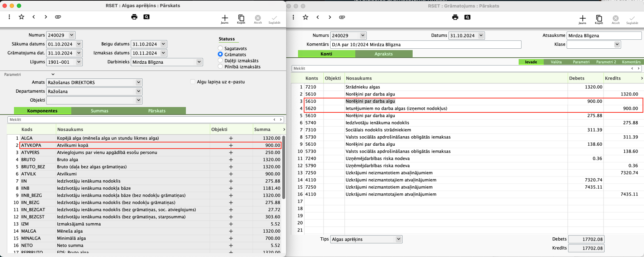Click Atcelt in Algas aprēķins window
Screen dimensions: 644x257
[258, 19]
